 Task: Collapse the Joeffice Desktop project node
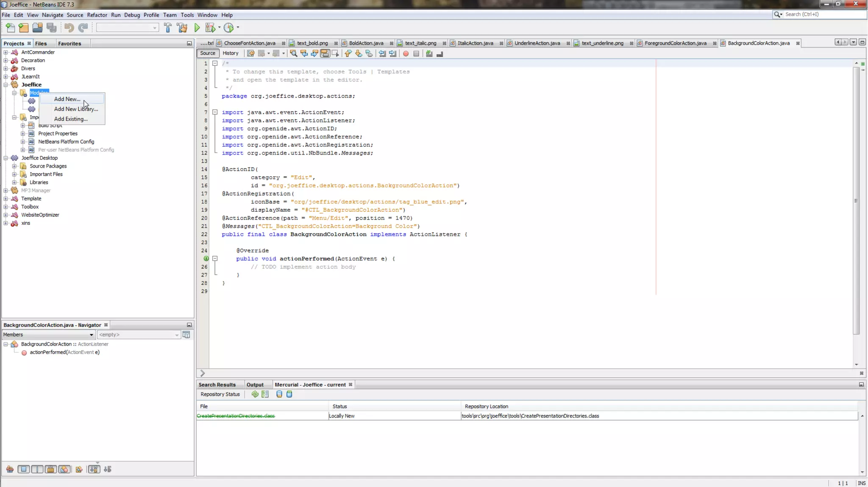click(x=6, y=158)
